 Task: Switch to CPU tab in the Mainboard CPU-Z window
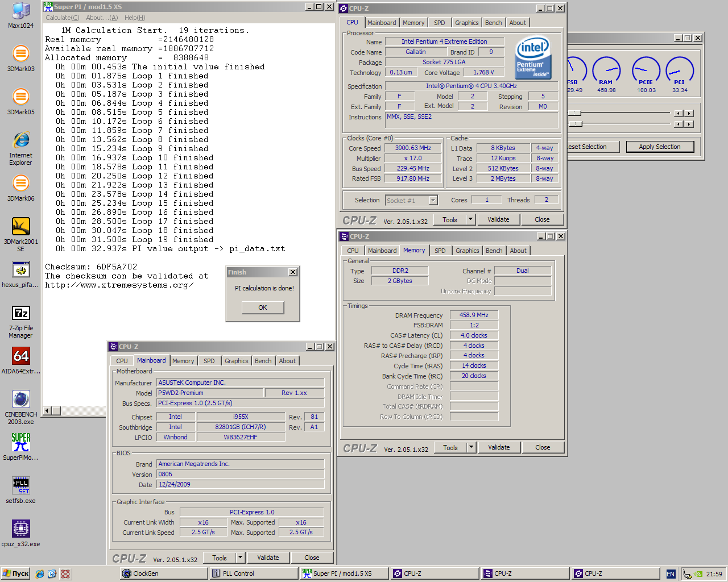[x=122, y=361]
